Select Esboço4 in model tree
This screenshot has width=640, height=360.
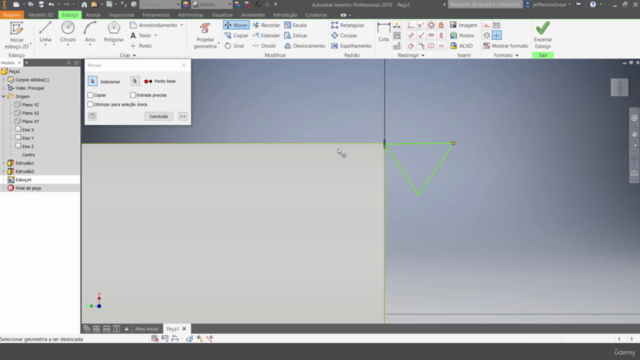(x=23, y=180)
